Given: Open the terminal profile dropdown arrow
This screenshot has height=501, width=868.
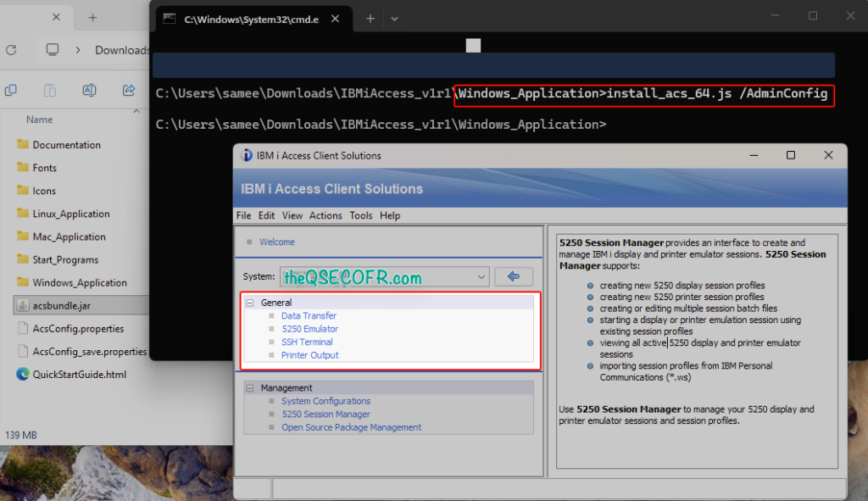Looking at the screenshot, I should (394, 19).
